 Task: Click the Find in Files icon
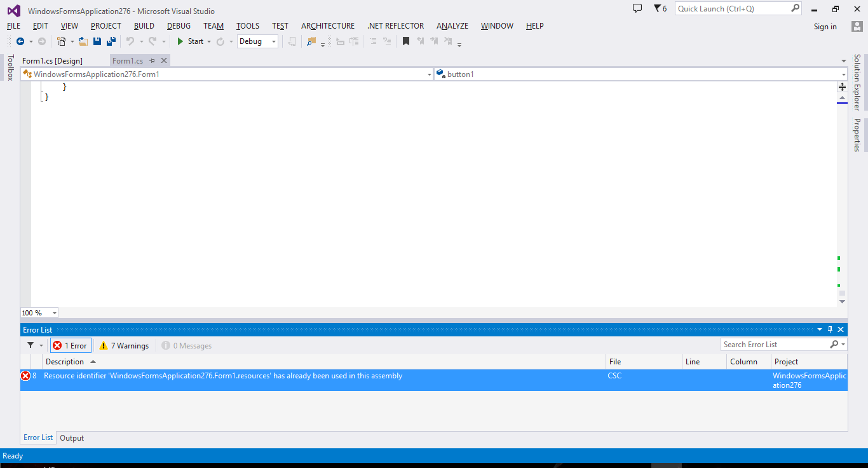coord(311,41)
